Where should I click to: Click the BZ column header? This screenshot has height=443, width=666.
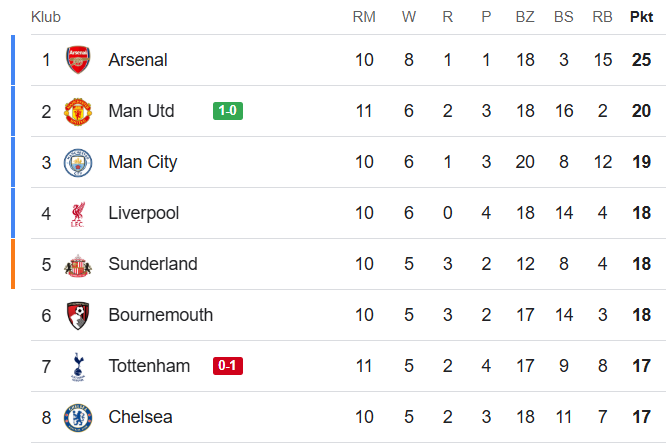point(525,17)
